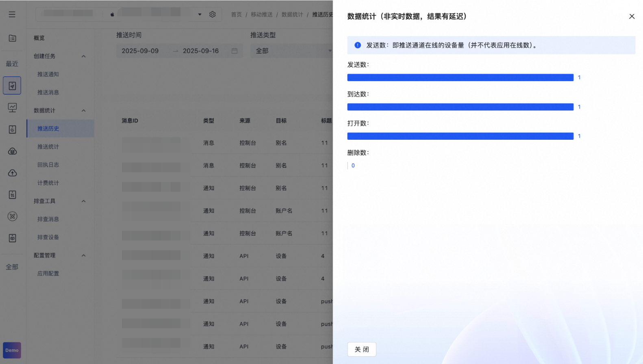The image size is (643, 364).
Task: Go to 首页 breadcrumb link
Action: pyautogui.click(x=236, y=15)
